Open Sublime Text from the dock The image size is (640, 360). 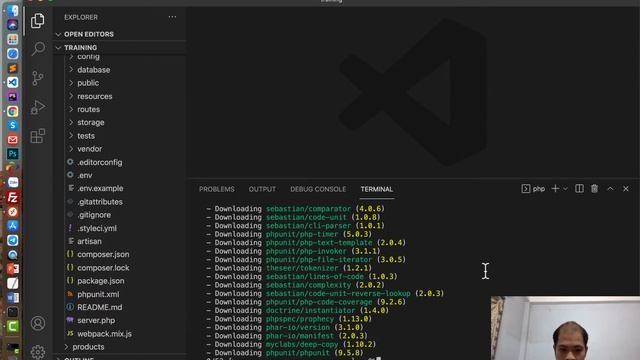tap(13, 68)
